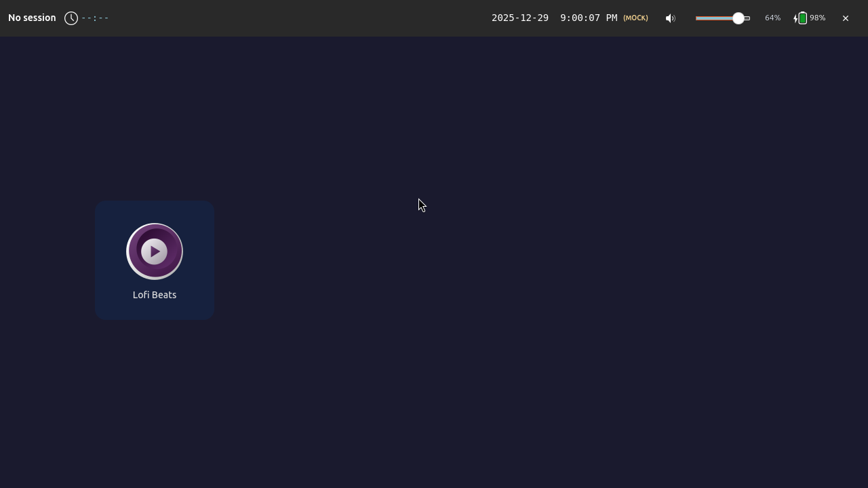Viewport: 868px width, 488px height.
Task: Click the "No session" status label
Action: (32, 18)
